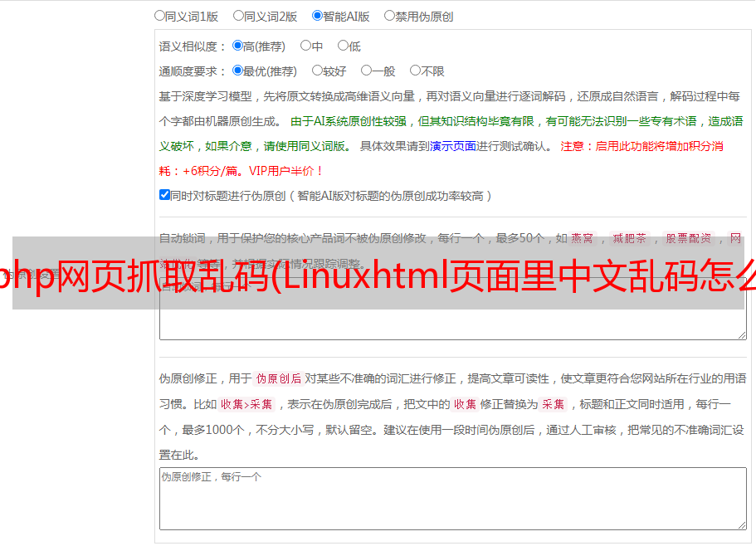Set 语义相似度 to 低
The height and width of the screenshot is (546, 756).
click(x=343, y=46)
